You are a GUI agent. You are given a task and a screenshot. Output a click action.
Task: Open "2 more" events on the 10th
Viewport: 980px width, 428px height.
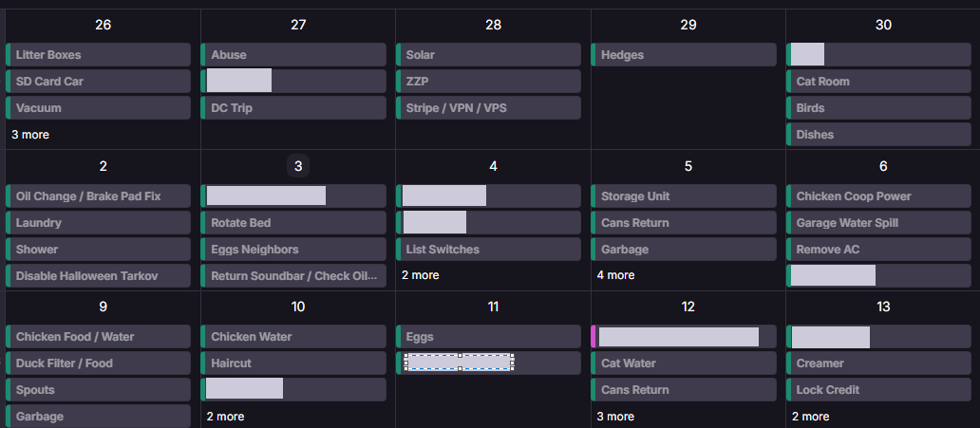coord(225,417)
